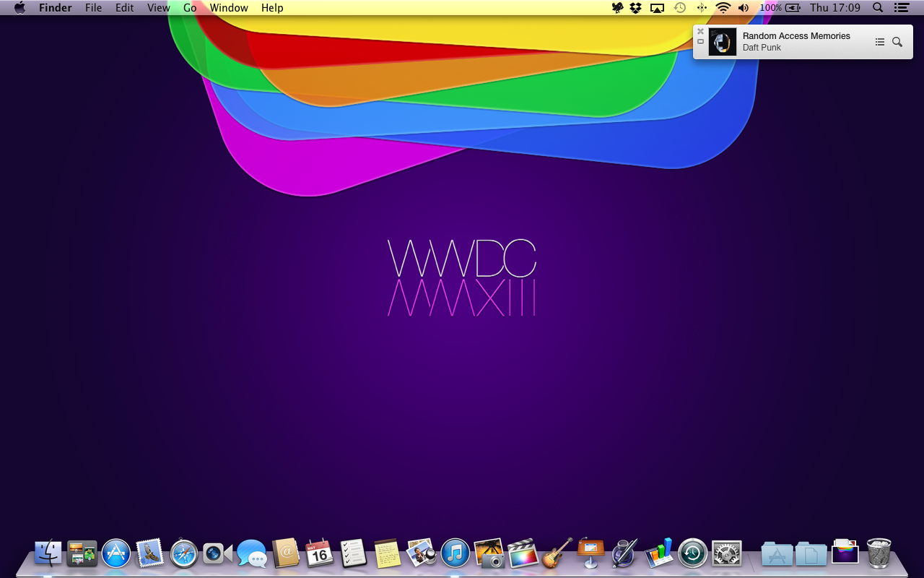Click the Thu 17:09 clock
Screen dimensions: 924x578
(835, 8)
